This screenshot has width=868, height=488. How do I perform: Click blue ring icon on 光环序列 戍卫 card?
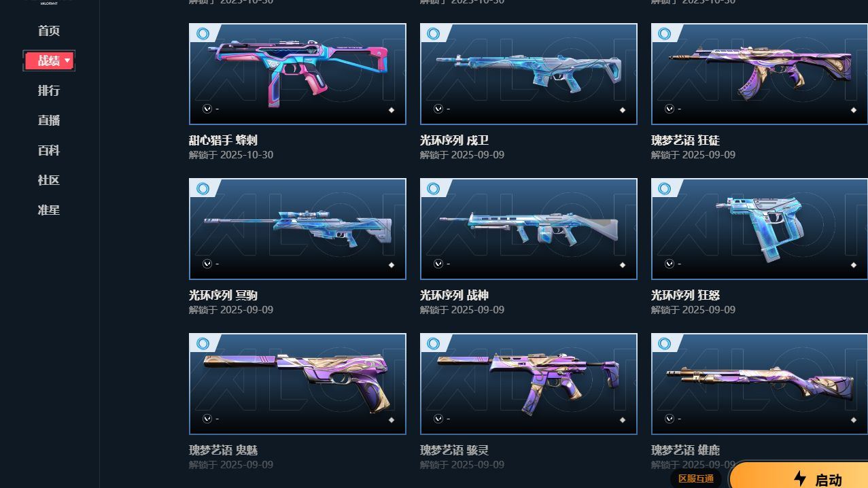[x=434, y=34]
